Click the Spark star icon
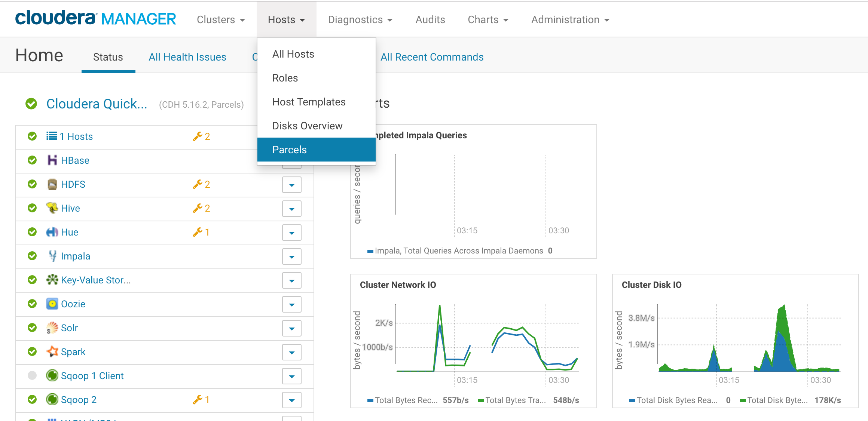868x421 pixels. coord(52,351)
